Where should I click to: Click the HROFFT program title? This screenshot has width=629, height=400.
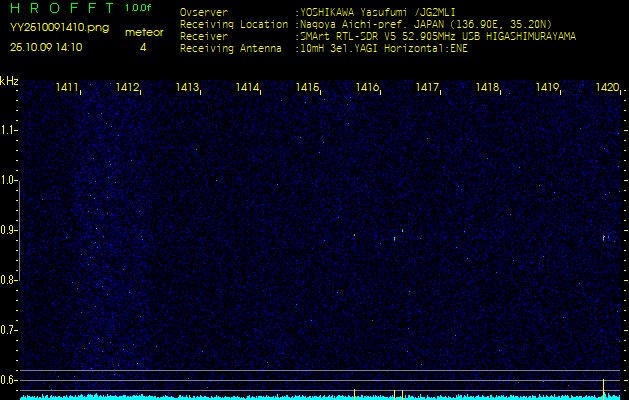coord(62,8)
